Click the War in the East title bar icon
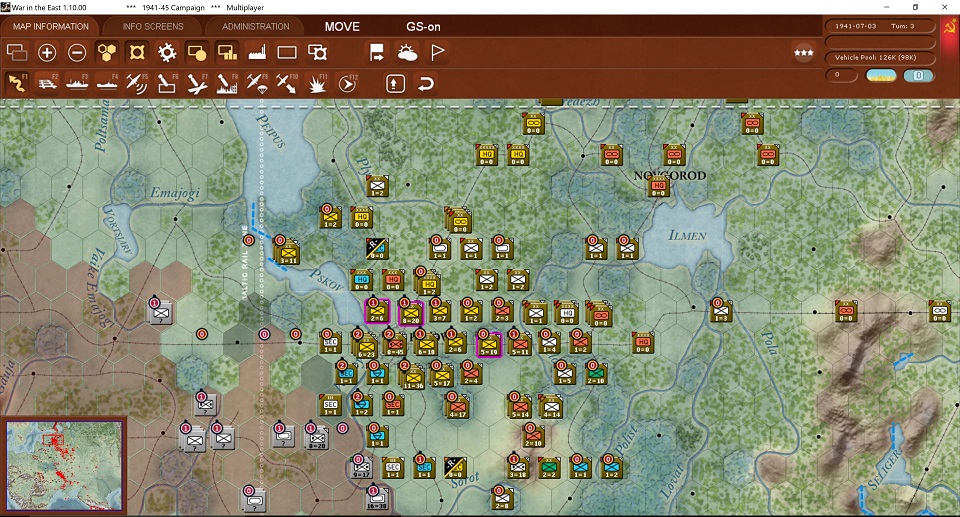 6,7
